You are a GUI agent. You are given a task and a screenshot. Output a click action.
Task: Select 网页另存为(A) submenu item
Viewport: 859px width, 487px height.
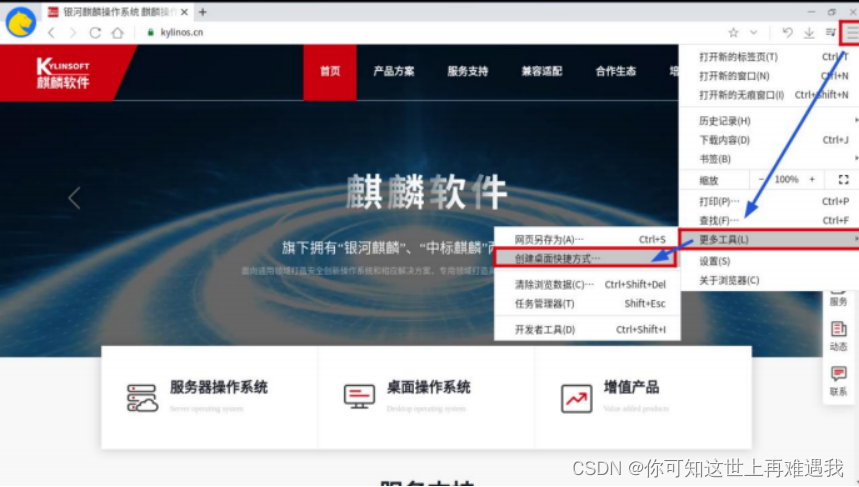tap(587, 239)
